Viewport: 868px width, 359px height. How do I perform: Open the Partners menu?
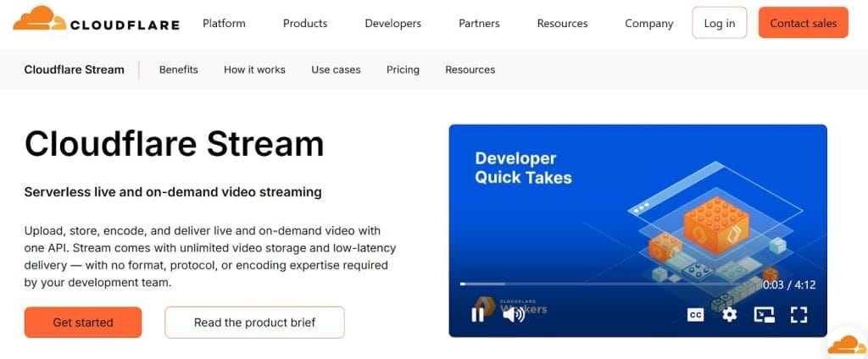480,23
